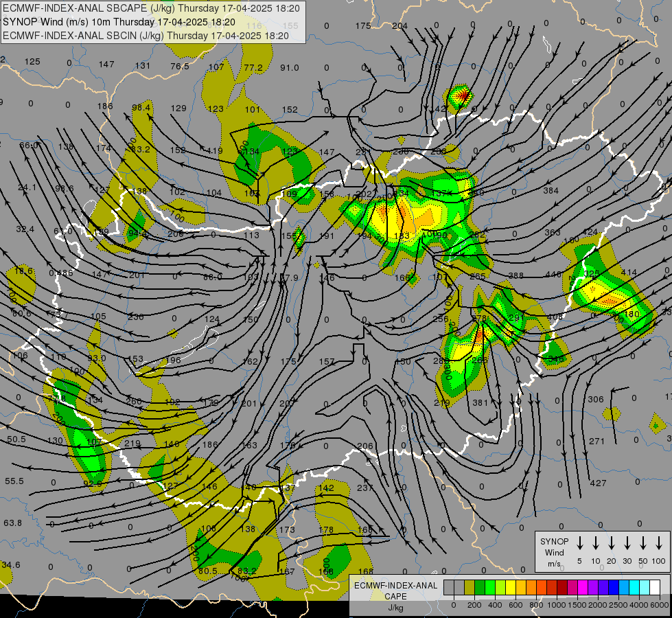Click map value '363'
This screenshot has width=672, height=618.
[553, 232]
